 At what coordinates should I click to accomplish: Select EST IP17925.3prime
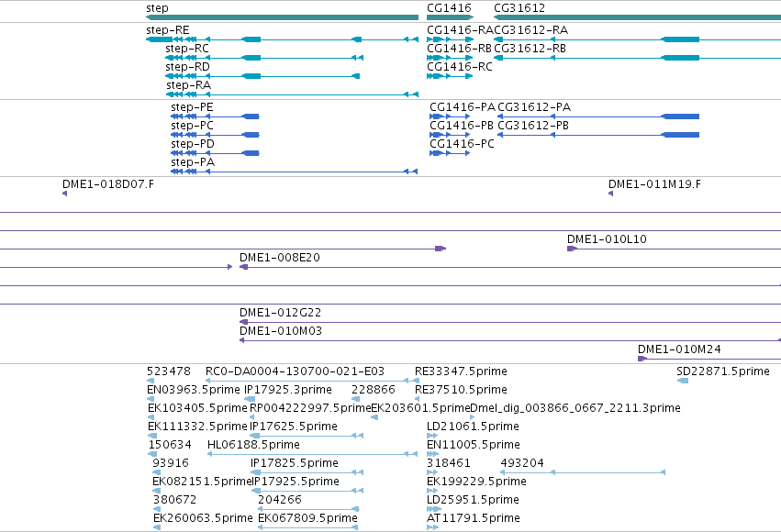(288, 390)
